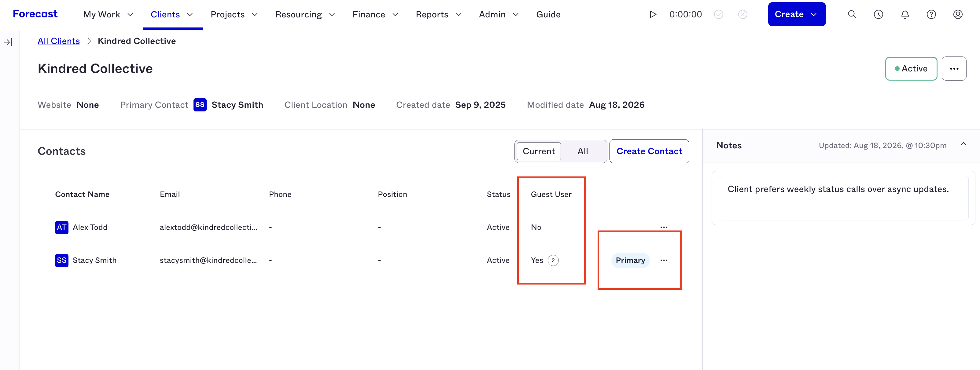Click Kindred Collective breadcrumb text
Screen dimensions: 980x370
[137, 41]
